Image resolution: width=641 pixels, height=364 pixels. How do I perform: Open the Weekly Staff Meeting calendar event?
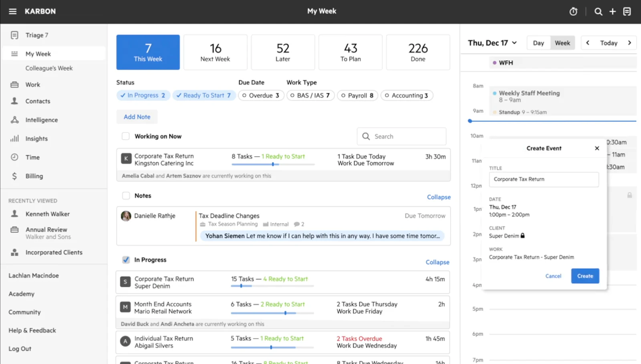[563, 97]
